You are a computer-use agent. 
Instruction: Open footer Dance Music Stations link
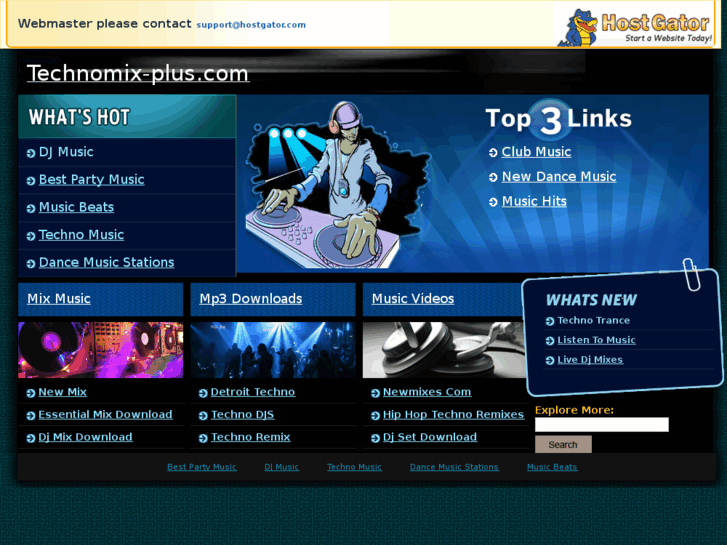454,467
